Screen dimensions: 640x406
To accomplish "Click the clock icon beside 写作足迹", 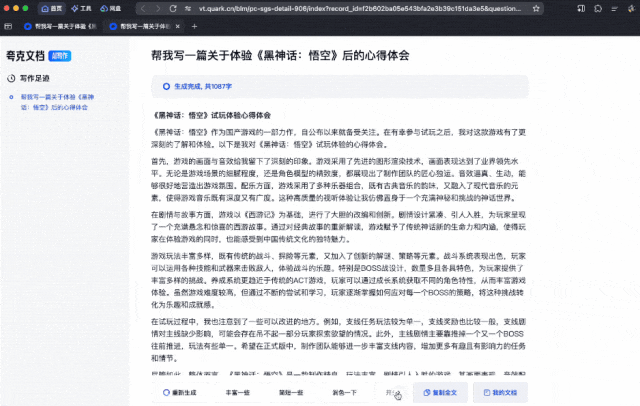I will pos(11,78).
